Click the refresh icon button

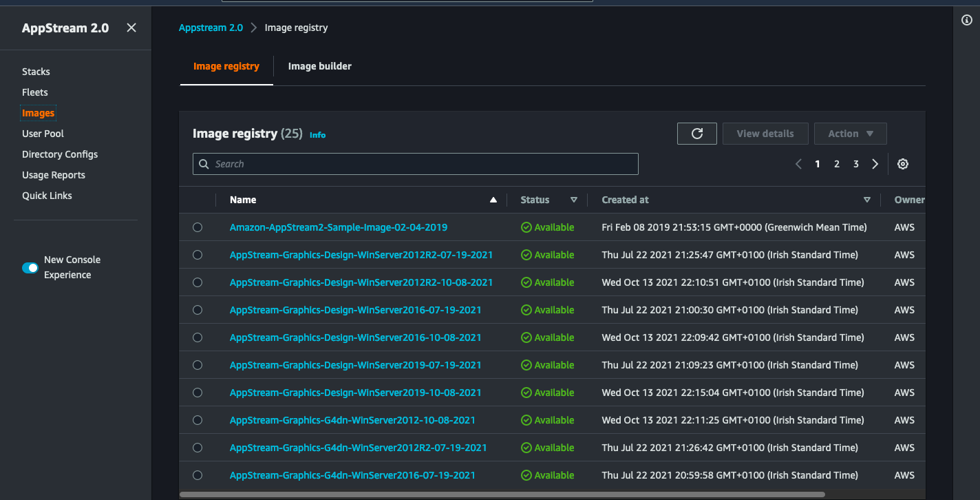tap(697, 134)
